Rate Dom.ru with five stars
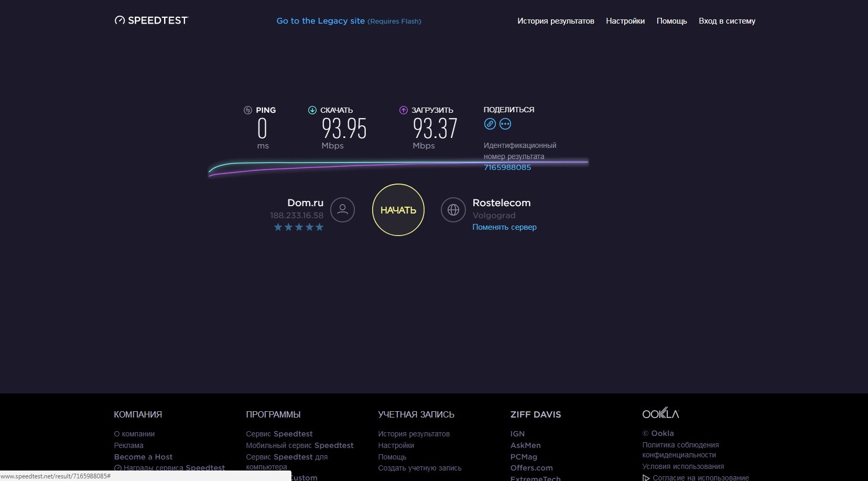 (x=319, y=227)
